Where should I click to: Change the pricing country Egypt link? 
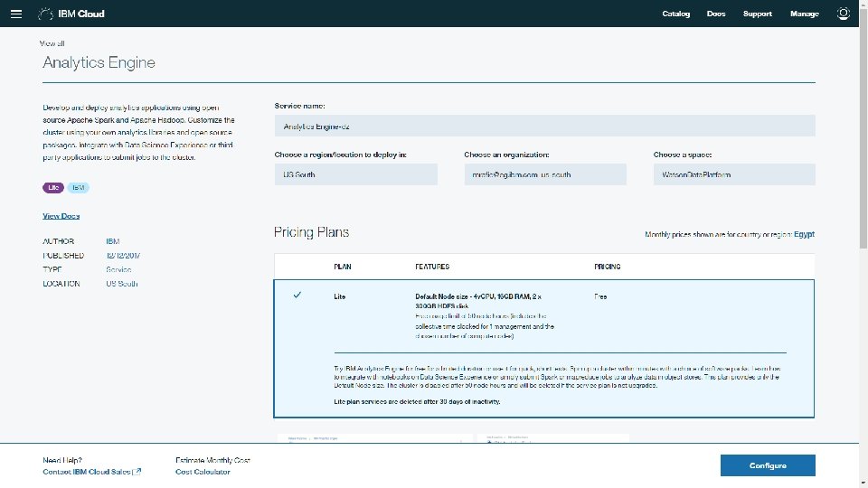[804, 235]
